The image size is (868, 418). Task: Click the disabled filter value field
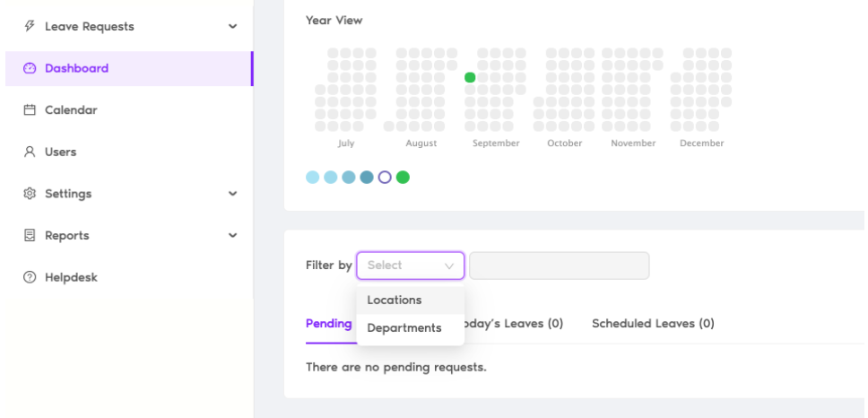(560, 266)
